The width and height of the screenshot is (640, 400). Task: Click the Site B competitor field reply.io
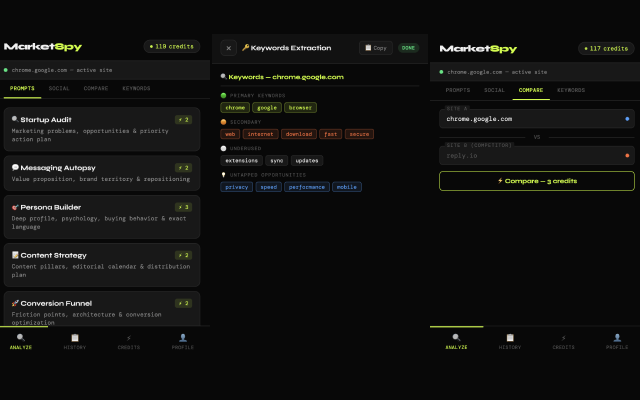(x=537, y=156)
